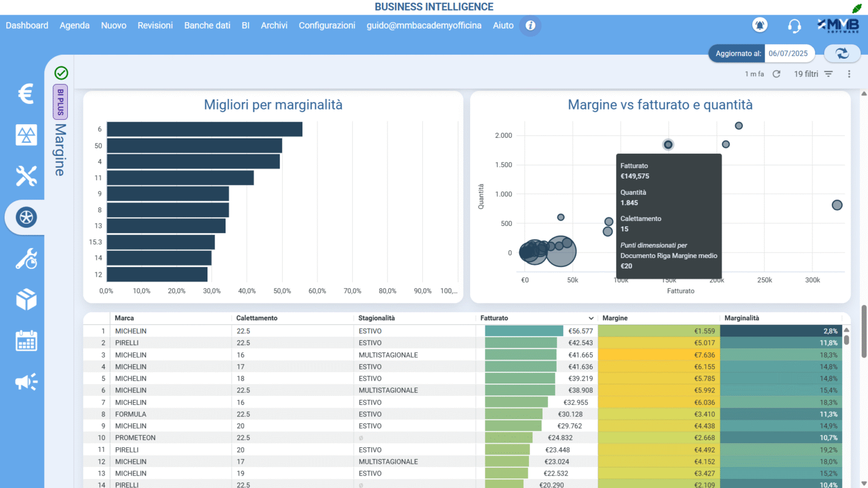The width and height of the screenshot is (868, 488).
Task: Open the calendar sidebar icon
Action: [x=26, y=341]
